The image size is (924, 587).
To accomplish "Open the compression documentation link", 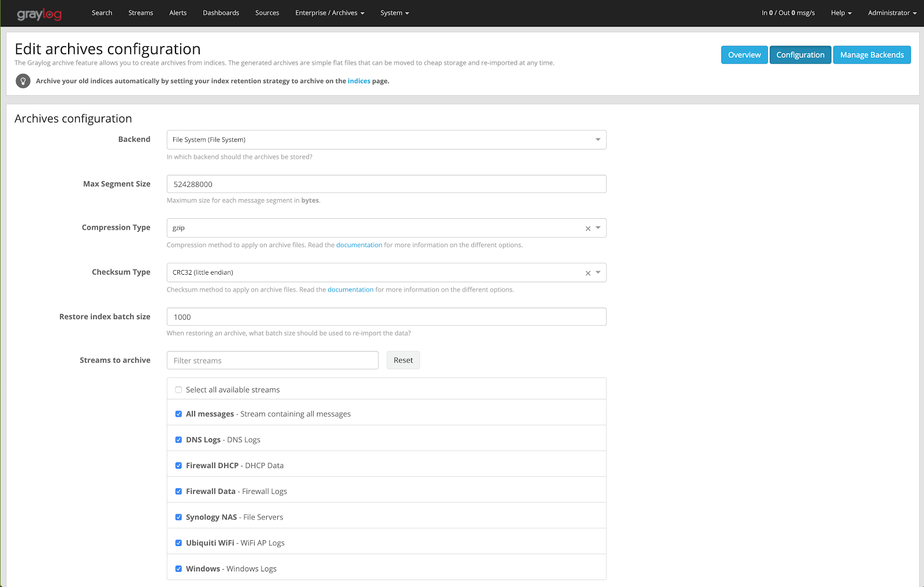I will (359, 245).
